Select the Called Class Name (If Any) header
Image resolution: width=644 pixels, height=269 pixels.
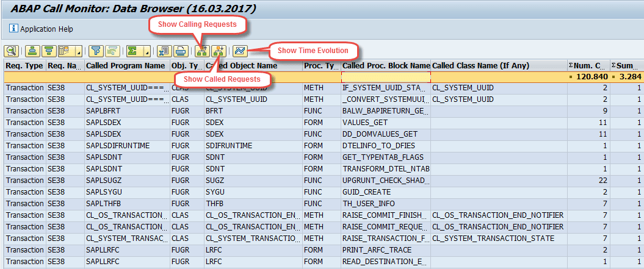tap(499, 66)
